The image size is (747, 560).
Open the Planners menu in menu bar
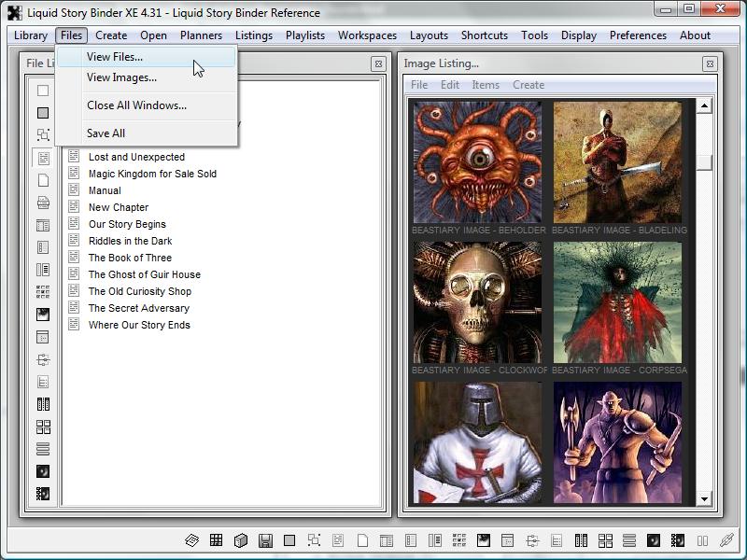pos(201,35)
